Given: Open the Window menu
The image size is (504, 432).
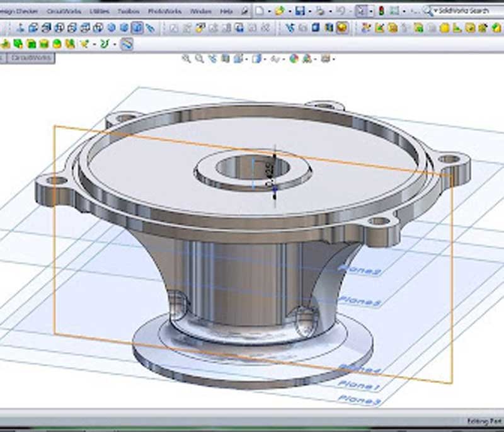Looking at the screenshot, I should [x=200, y=11].
